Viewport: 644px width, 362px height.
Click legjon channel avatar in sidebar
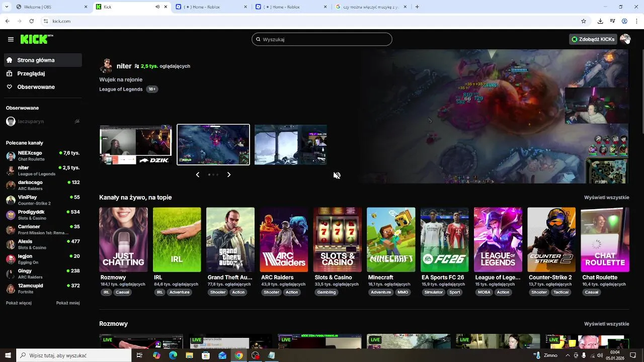click(x=11, y=259)
